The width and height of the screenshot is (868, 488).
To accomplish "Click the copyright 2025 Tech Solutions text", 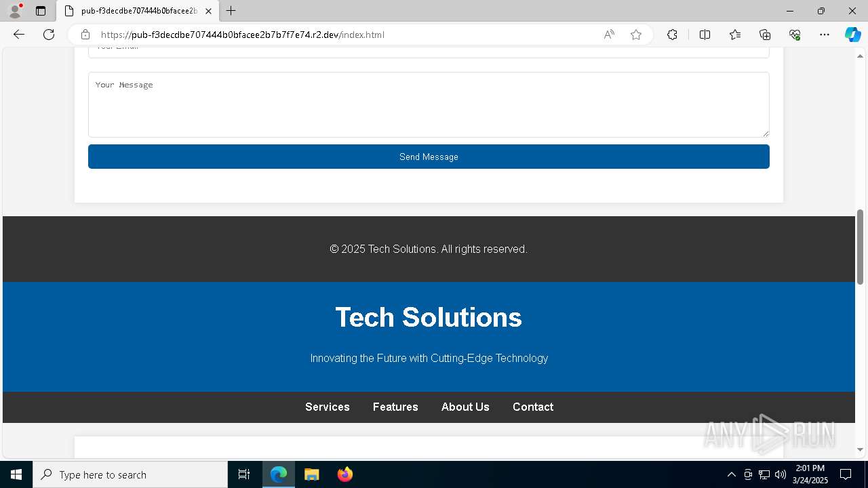I will coord(429,249).
